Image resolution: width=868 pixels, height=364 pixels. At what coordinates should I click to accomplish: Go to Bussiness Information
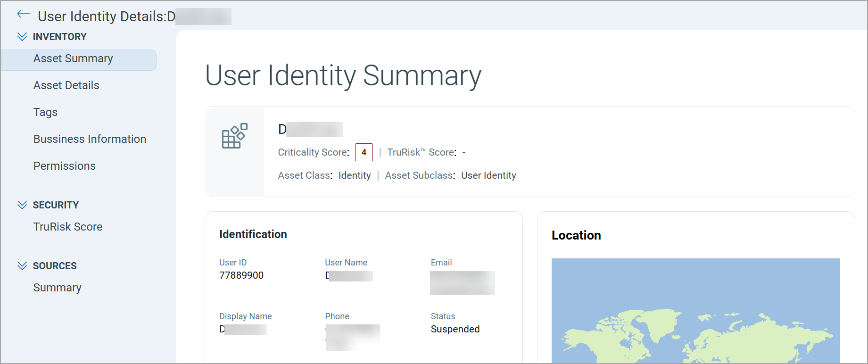[90, 140]
